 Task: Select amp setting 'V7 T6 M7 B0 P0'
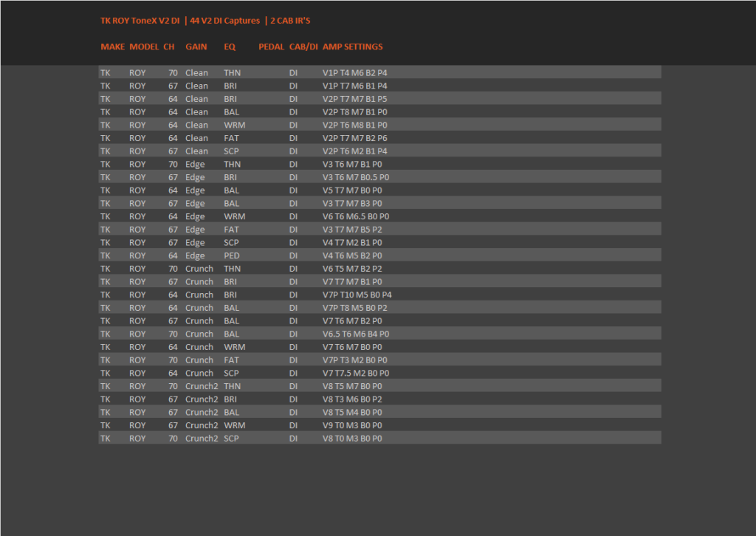pos(352,346)
